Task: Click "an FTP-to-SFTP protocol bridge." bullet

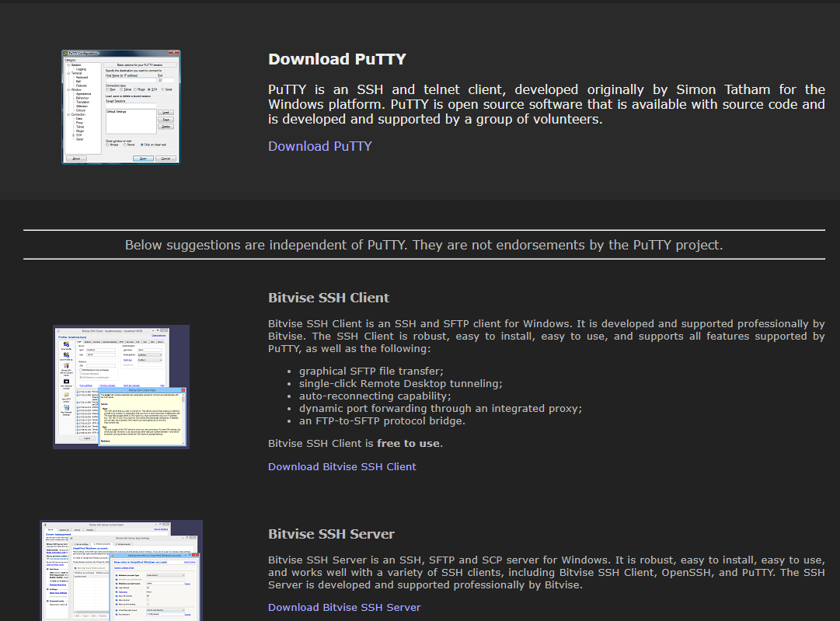Action: point(382,420)
